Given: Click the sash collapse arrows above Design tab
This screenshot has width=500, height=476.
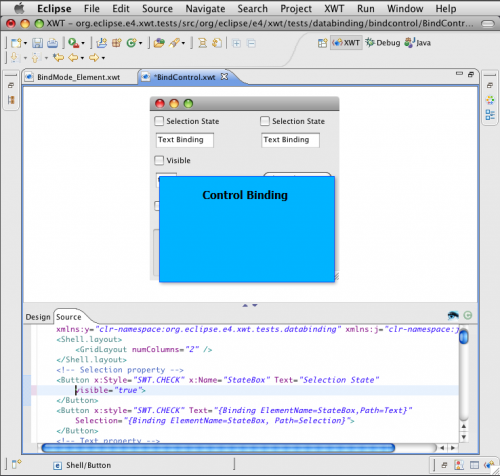Looking at the screenshot, I should pos(250,305).
